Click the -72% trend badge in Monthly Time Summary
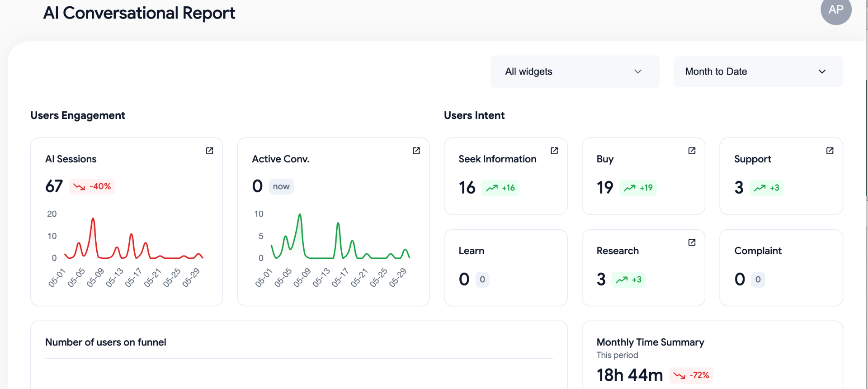This screenshot has height=389, width=868. tap(691, 375)
